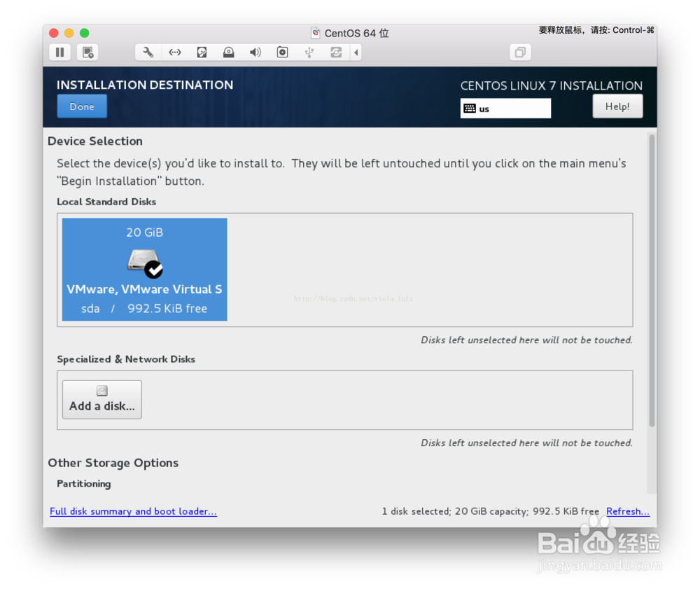Click the sharing sync toolbar icon
The height and width of the screenshot is (589, 700).
click(x=336, y=53)
